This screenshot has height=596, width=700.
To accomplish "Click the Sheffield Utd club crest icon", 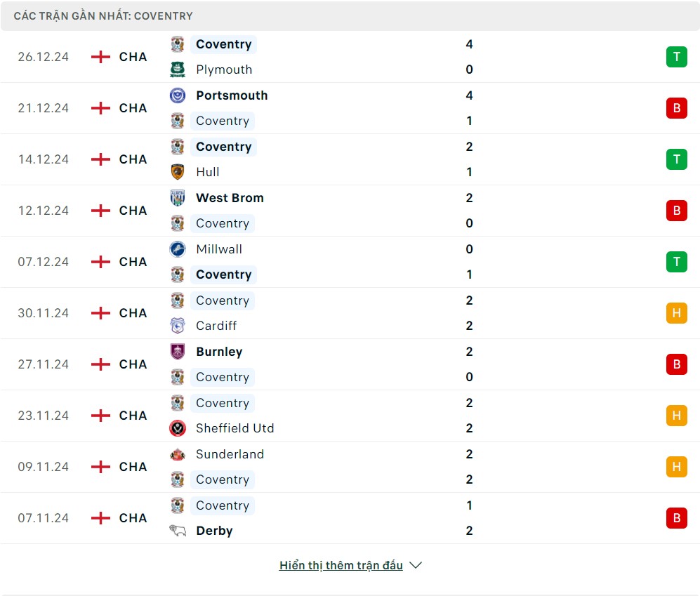I will click(x=178, y=428).
